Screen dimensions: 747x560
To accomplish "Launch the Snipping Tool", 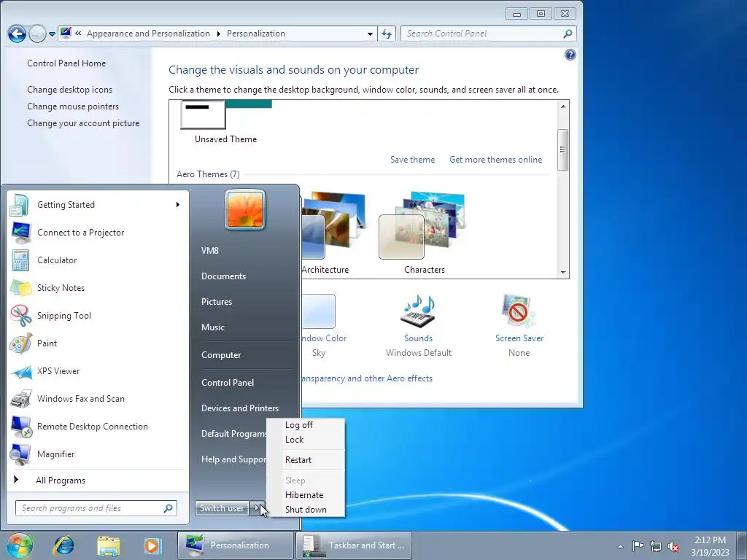I will pyautogui.click(x=97, y=315).
